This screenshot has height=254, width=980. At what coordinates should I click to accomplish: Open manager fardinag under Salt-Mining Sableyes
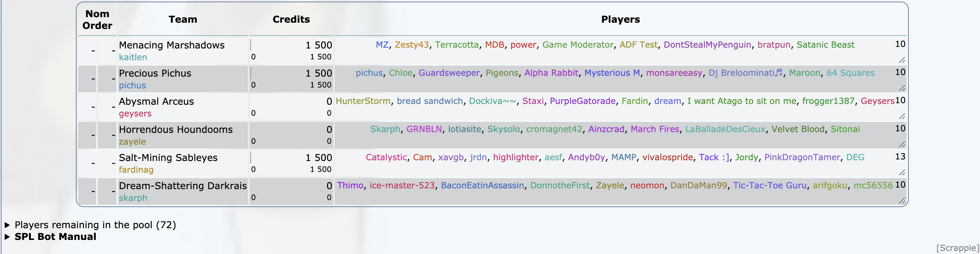tap(136, 170)
